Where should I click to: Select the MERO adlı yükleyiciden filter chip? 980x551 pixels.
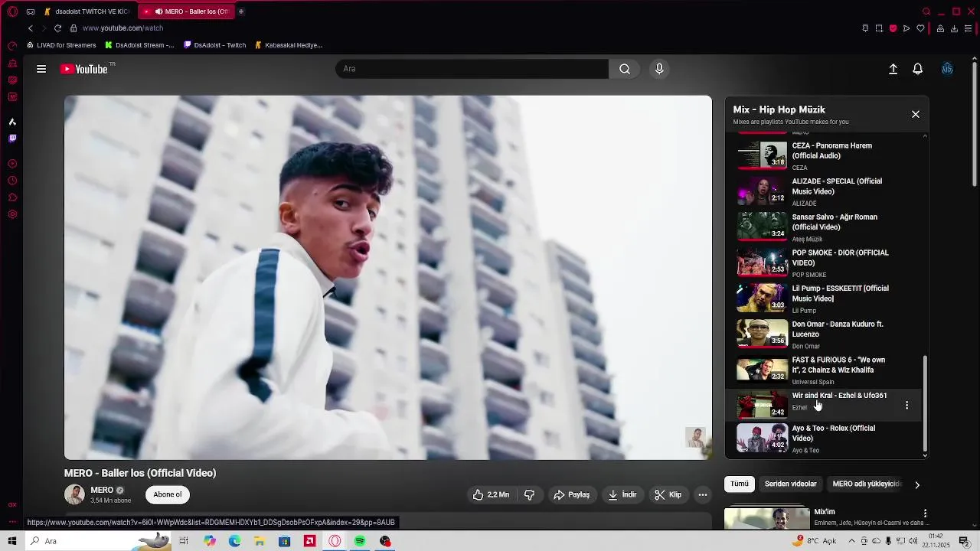pyautogui.click(x=867, y=484)
